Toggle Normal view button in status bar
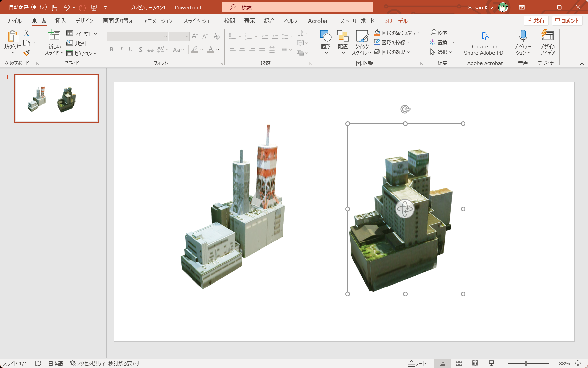Screen dimensions: 588x368 [x=442, y=363]
